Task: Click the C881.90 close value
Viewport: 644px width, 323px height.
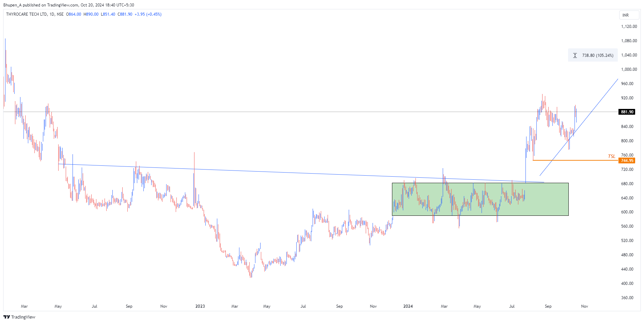Action: tap(125, 14)
